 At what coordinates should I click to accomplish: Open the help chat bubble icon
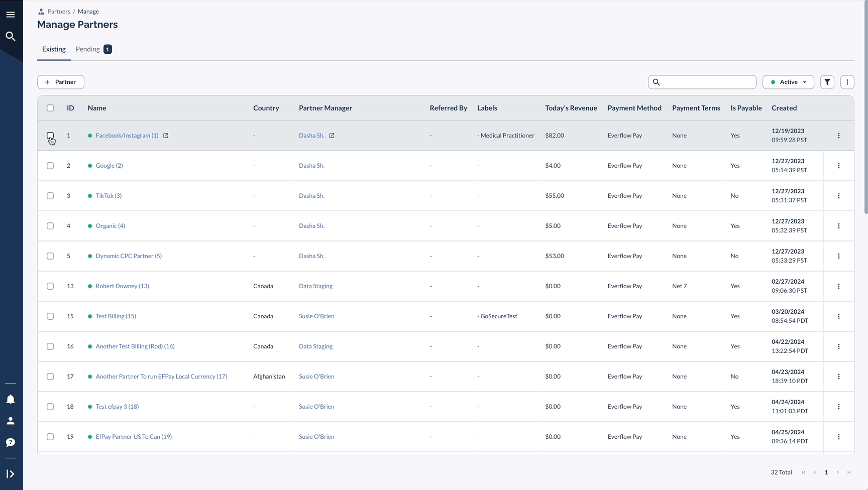(x=11, y=442)
